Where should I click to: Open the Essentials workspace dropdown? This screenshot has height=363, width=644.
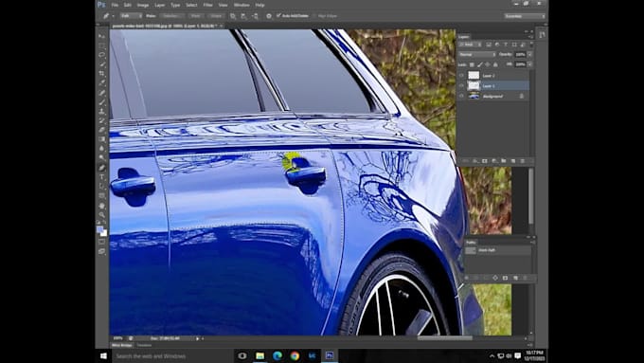525,16
